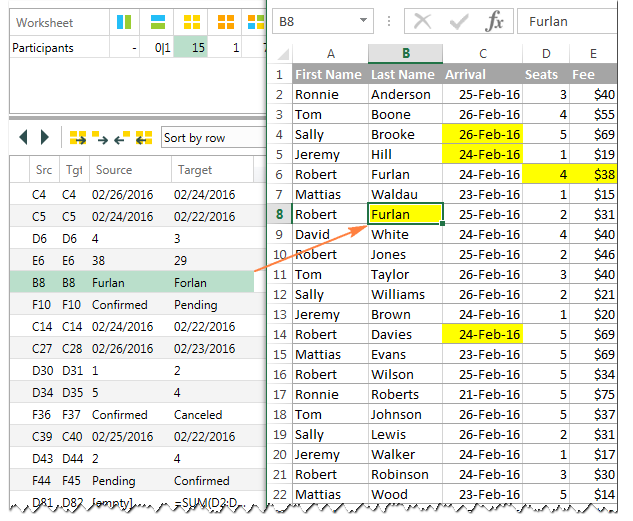Click the previous difference arrow

(24, 138)
